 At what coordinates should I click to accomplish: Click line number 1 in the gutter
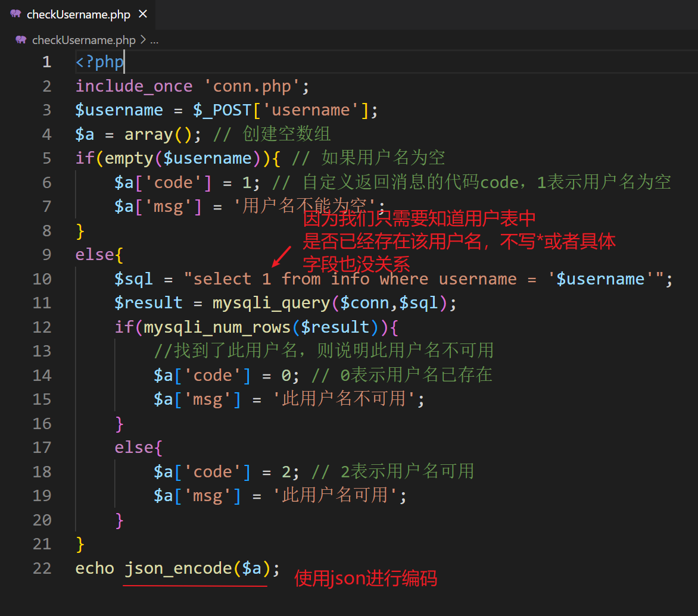tap(46, 62)
